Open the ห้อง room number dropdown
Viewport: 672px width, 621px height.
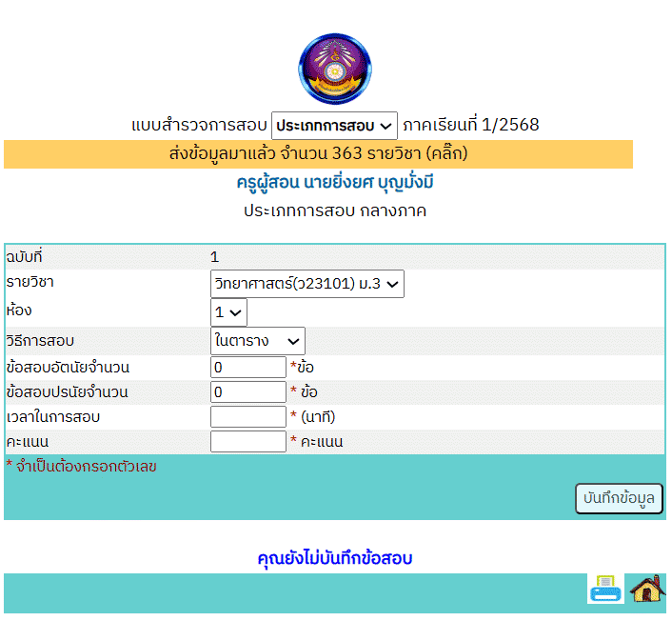[228, 312]
